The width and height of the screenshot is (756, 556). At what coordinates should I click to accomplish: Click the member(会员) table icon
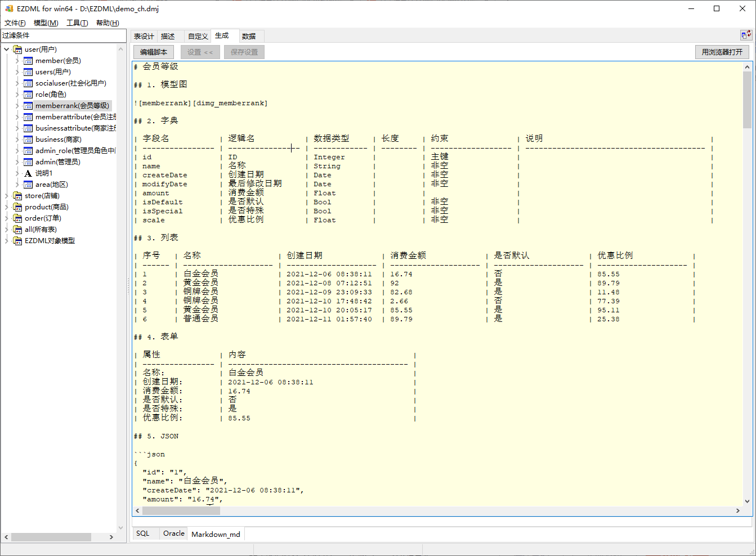[28, 61]
